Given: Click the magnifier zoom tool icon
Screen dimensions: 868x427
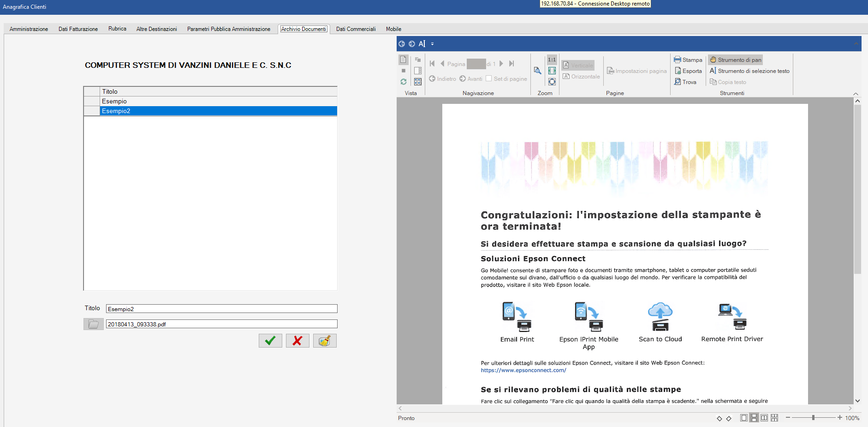Looking at the screenshot, I should (x=537, y=71).
